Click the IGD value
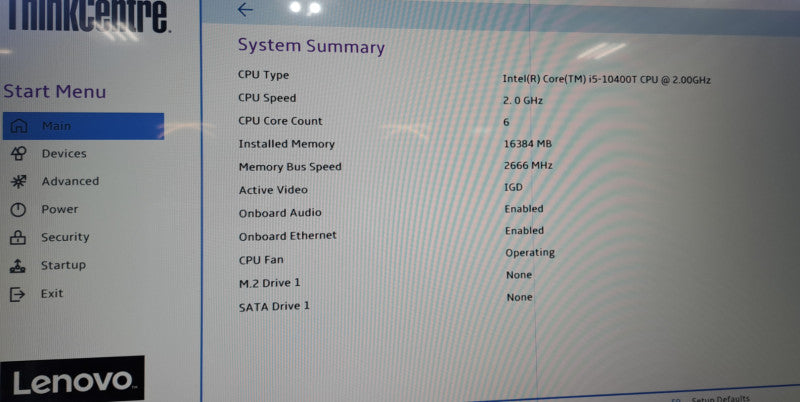The image size is (800, 402). point(513,187)
